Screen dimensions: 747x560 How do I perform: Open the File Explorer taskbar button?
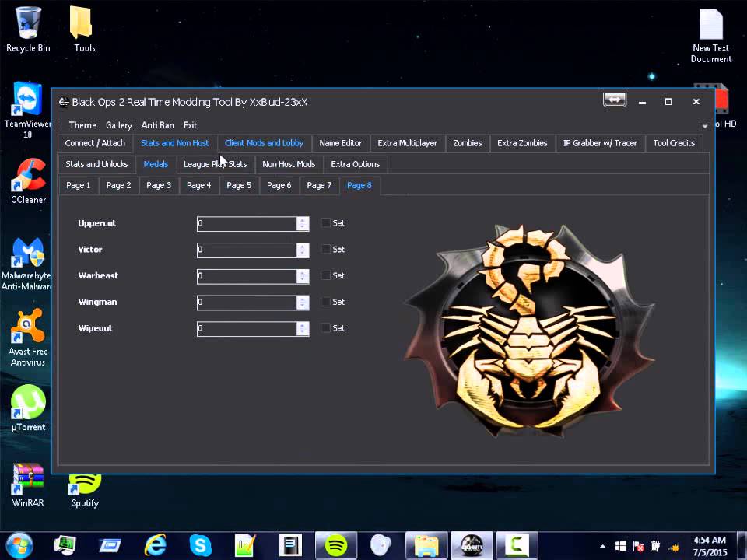(426, 545)
